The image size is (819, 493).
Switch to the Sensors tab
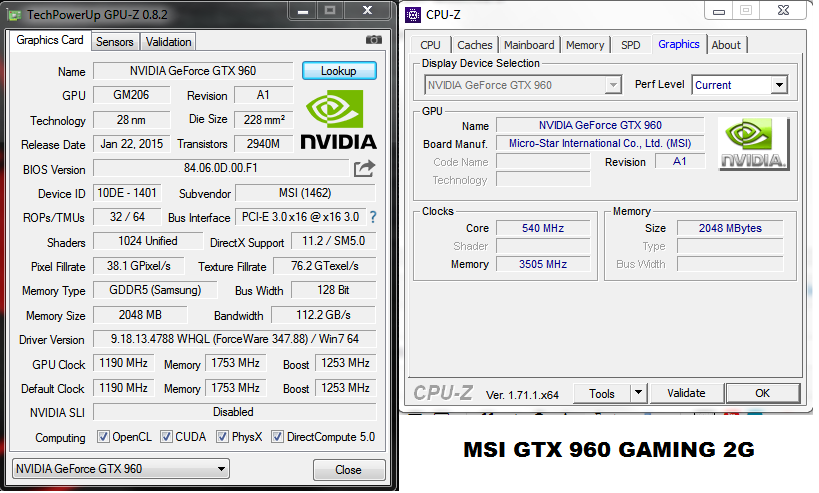point(114,42)
